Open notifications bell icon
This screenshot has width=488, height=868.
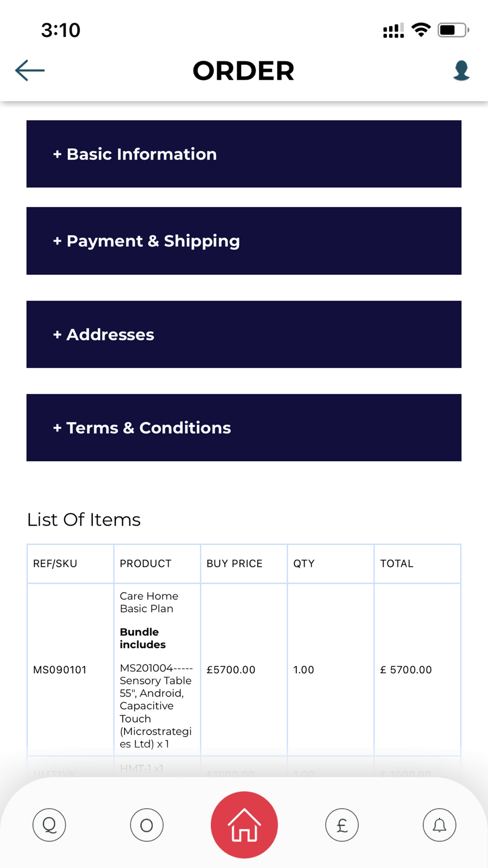(440, 825)
